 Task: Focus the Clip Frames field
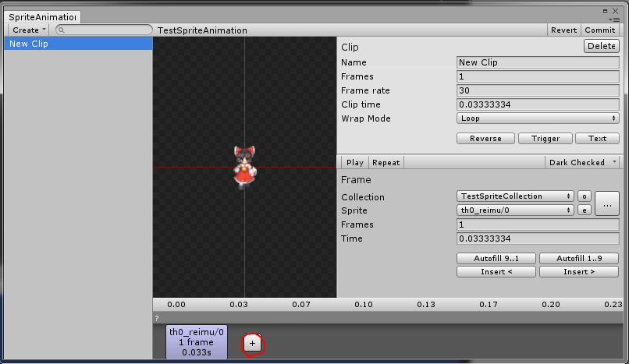(538, 76)
